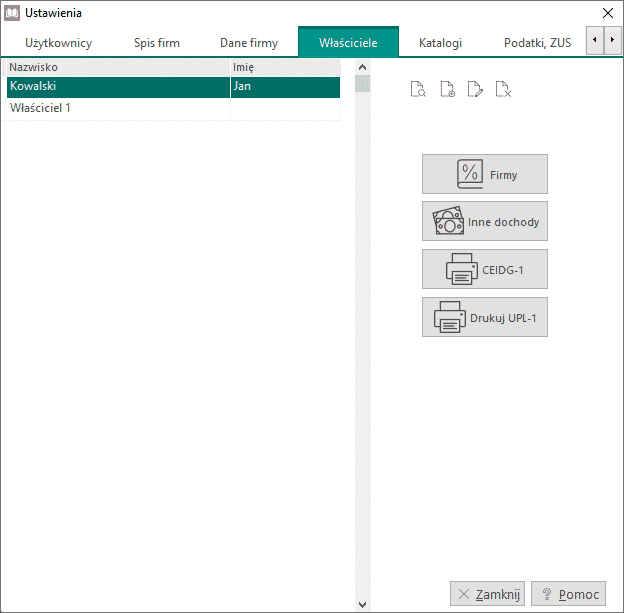The image size is (624, 613).
Task: Open Pomoc help button
Action: click(568, 594)
